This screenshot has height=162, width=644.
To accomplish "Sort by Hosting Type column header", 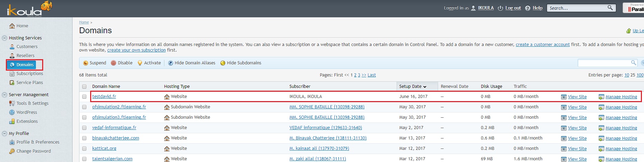I will tap(177, 87).
